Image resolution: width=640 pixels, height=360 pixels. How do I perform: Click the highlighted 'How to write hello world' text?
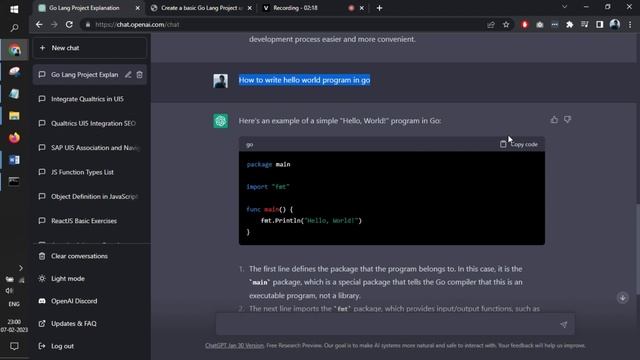(304, 80)
